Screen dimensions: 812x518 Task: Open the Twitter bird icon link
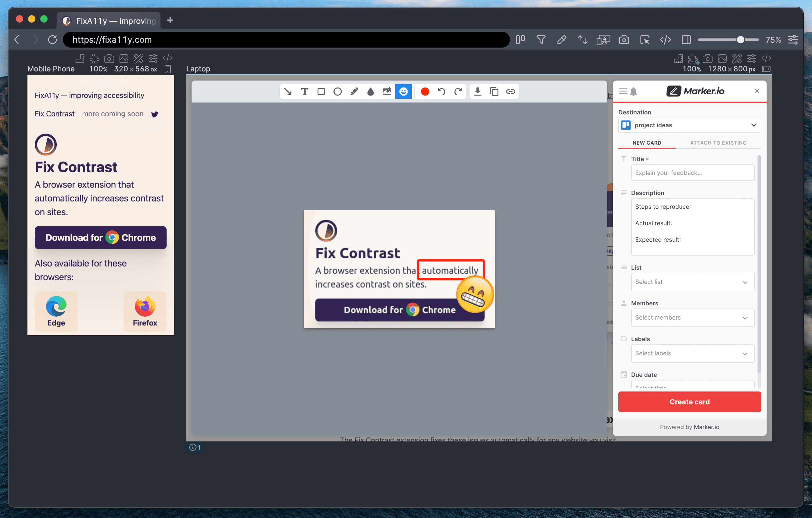pyautogui.click(x=155, y=114)
